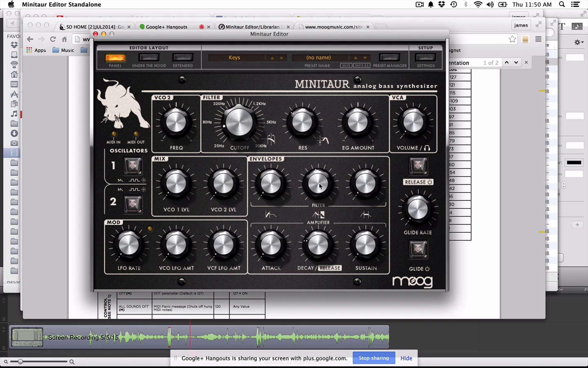Open Spotlight search in menu bar
This screenshot has height=368, width=588.
click(562, 4)
